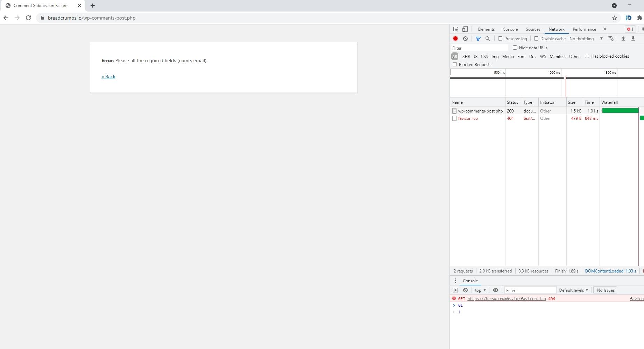Enable the Preserve log checkbox
This screenshot has width=644, height=349.
[500, 38]
